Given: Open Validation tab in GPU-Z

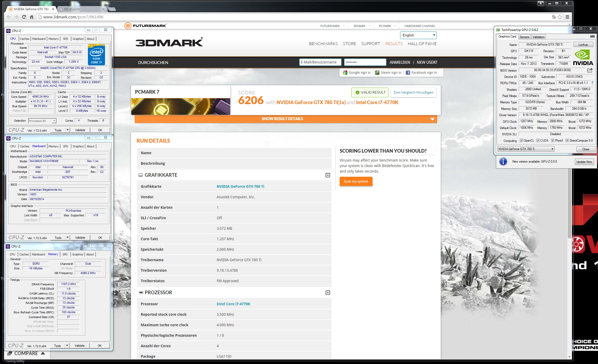Looking at the screenshot, I should click(x=538, y=37).
